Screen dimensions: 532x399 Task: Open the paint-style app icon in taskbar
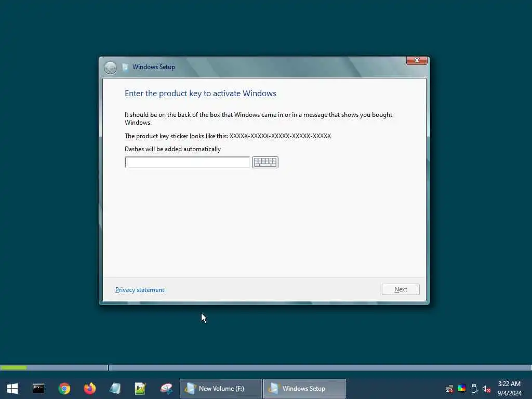166,389
